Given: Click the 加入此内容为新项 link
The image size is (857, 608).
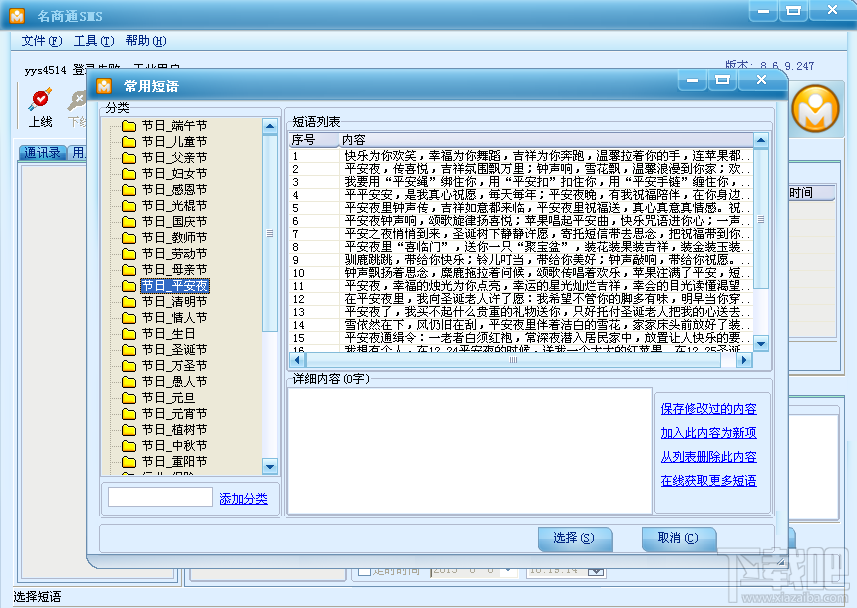Looking at the screenshot, I should (x=708, y=432).
